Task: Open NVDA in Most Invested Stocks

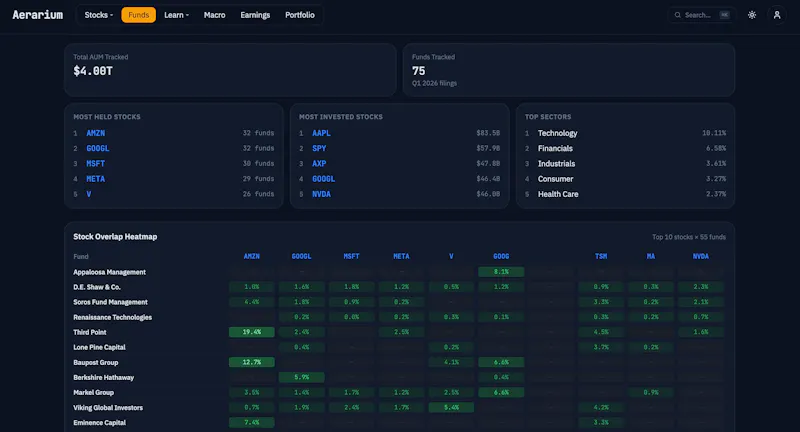Action: [321, 194]
